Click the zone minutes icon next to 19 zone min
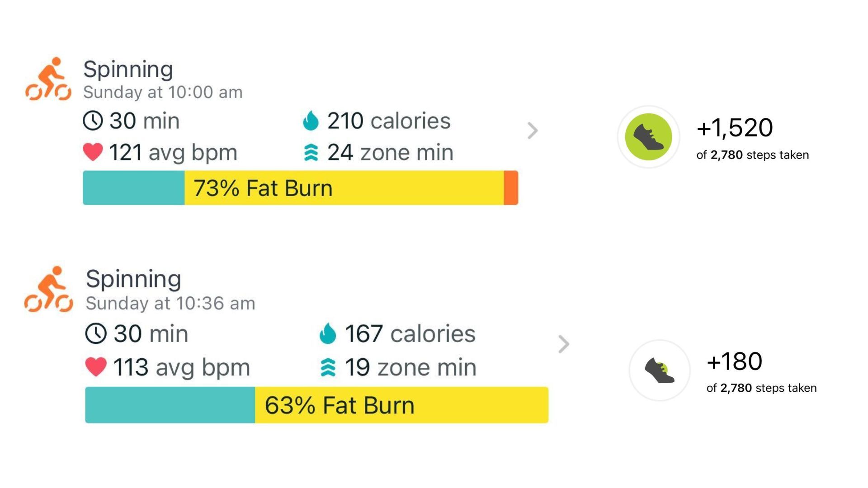 (329, 367)
